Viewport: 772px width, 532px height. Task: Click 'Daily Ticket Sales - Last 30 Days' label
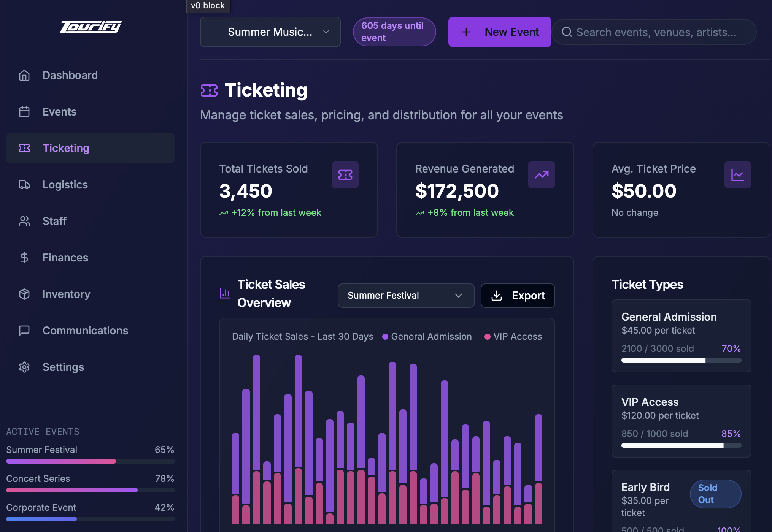[x=303, y=337]
